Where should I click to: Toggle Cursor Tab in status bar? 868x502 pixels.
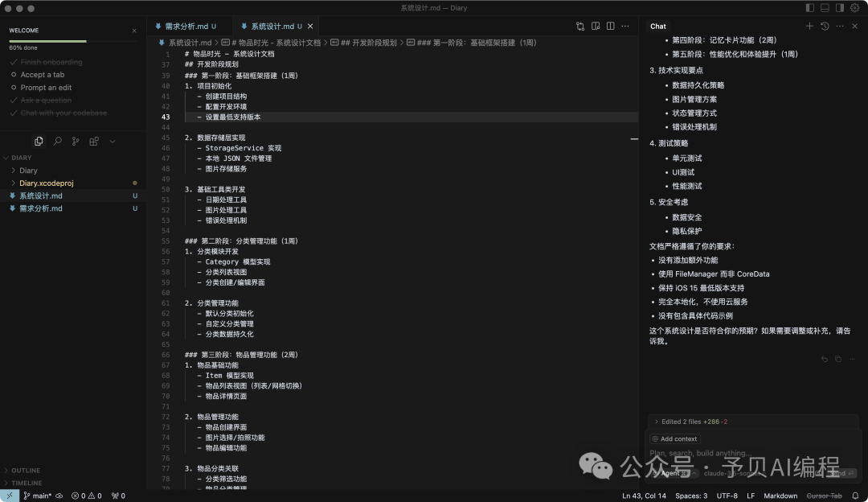coord(824,496)
